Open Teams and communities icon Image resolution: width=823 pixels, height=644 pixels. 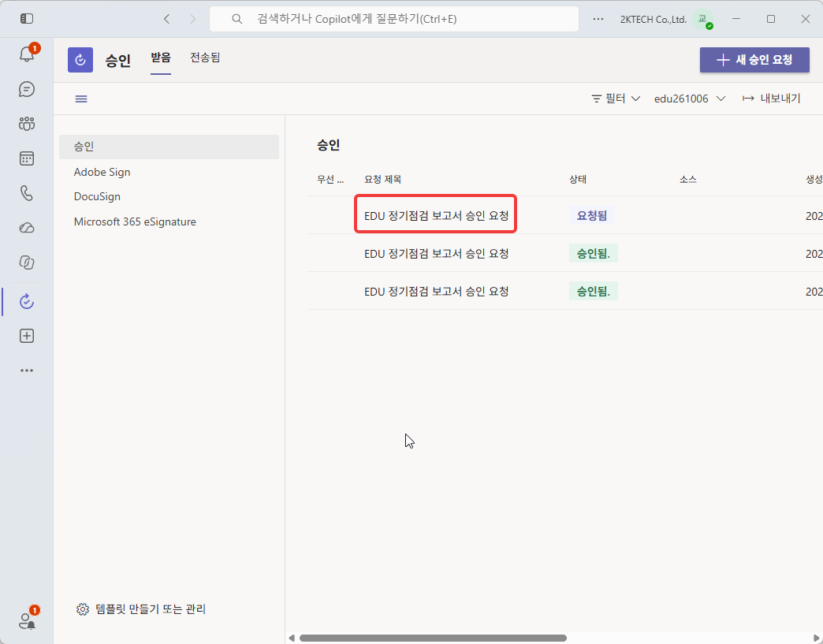tap(27, 124)
